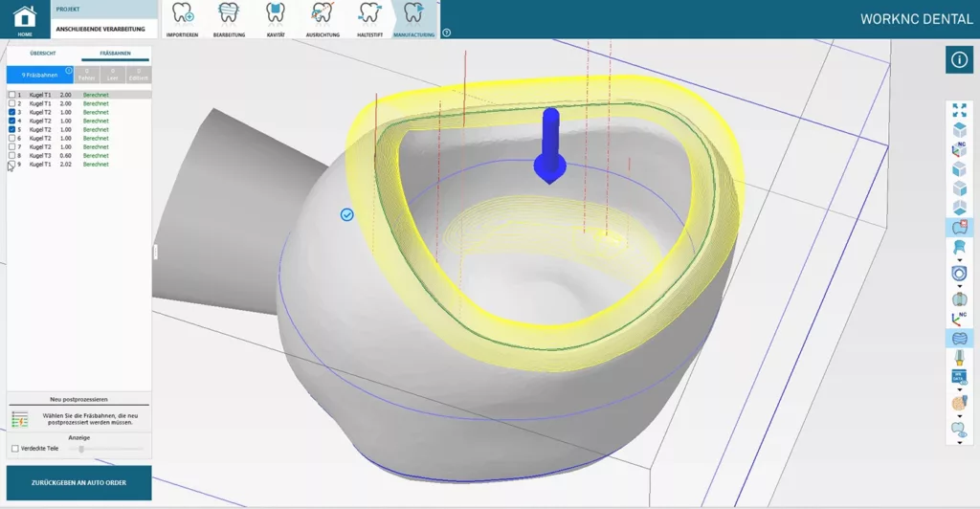Click the small help question mark icon
980x509 pixels.
click(x=446, y=33)
